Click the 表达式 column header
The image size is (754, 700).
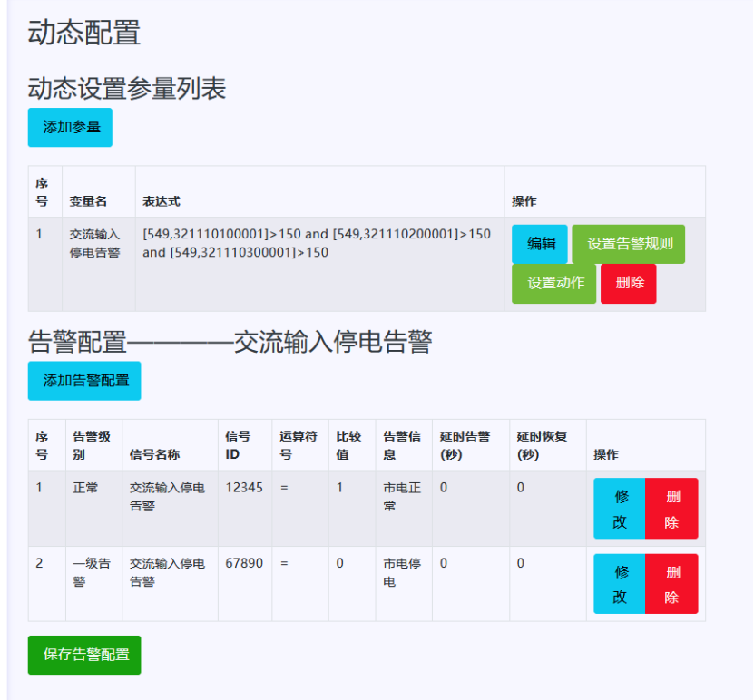(x=162, y=201)
